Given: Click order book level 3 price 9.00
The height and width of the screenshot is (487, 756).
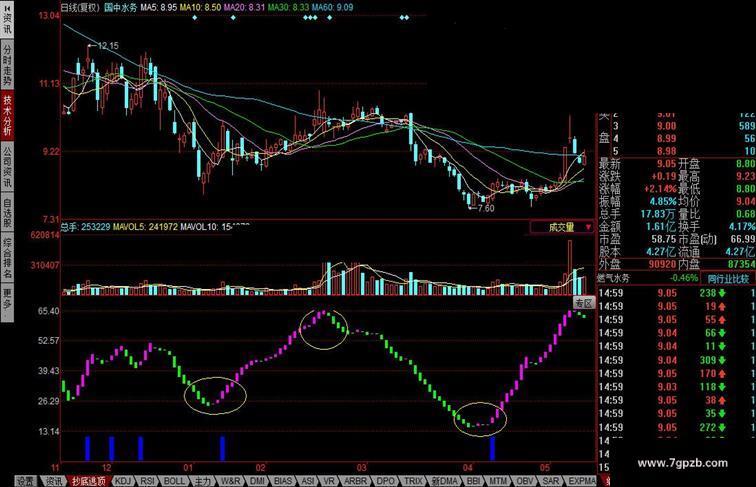Looking at the screenshot, I should click(x=667, y=126).
